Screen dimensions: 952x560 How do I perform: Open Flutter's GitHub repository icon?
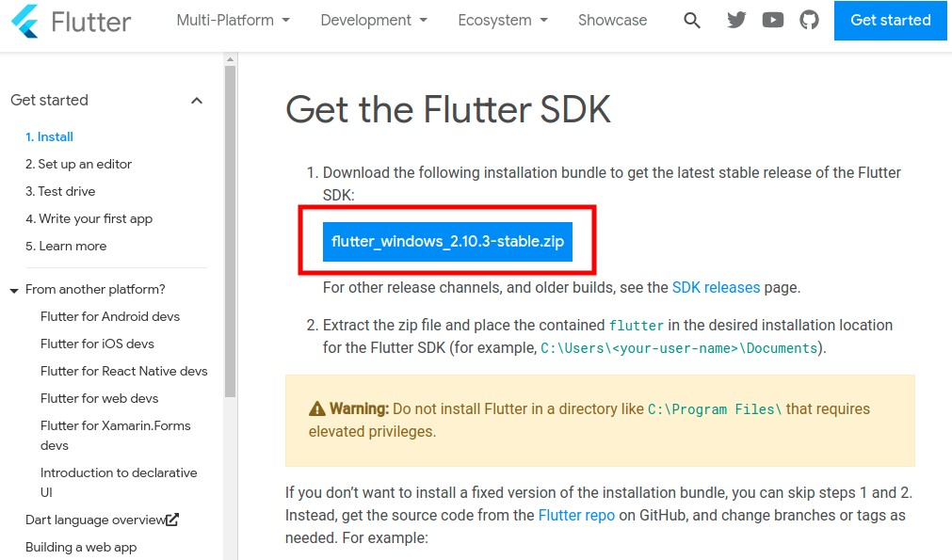(x=809, y=20)
